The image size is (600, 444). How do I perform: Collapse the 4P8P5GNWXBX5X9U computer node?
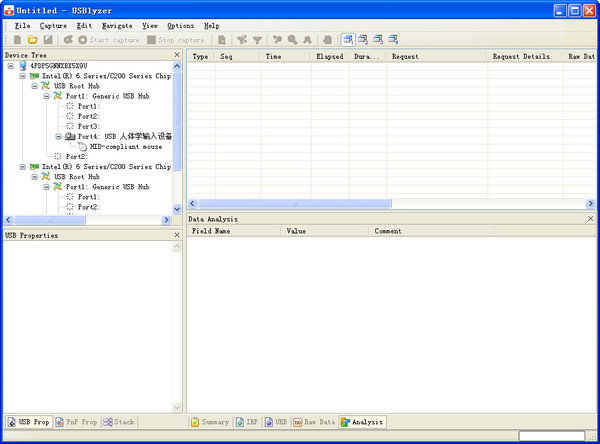coord(11,66)
